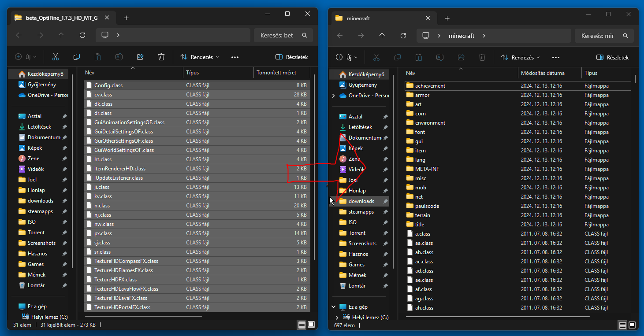Sort by Típus column in the OptiFine window
644x336 pixels.
coord(219,73)
